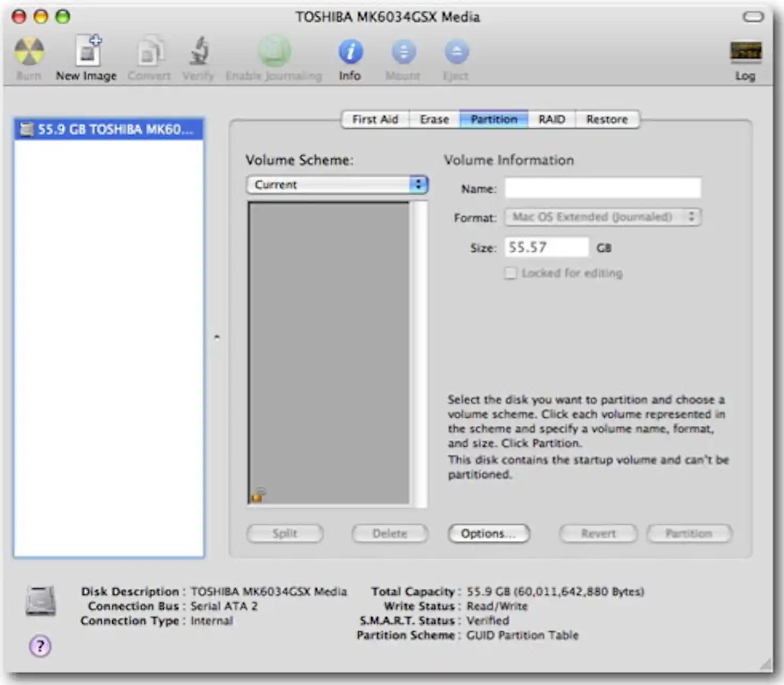Viewport: 784px width, 685px height.
Task: Click the Options button
Action: (488, 534)
